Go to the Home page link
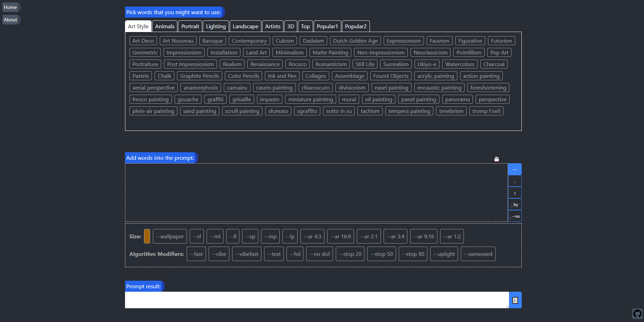The height and width of the screenshot is (322, 644). tap(10, 7)
